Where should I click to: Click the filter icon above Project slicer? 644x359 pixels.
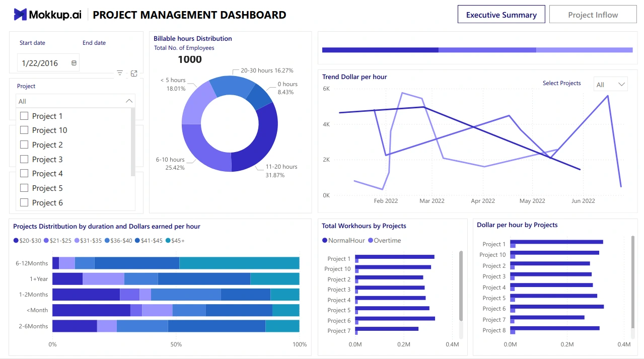coord(120,73)
